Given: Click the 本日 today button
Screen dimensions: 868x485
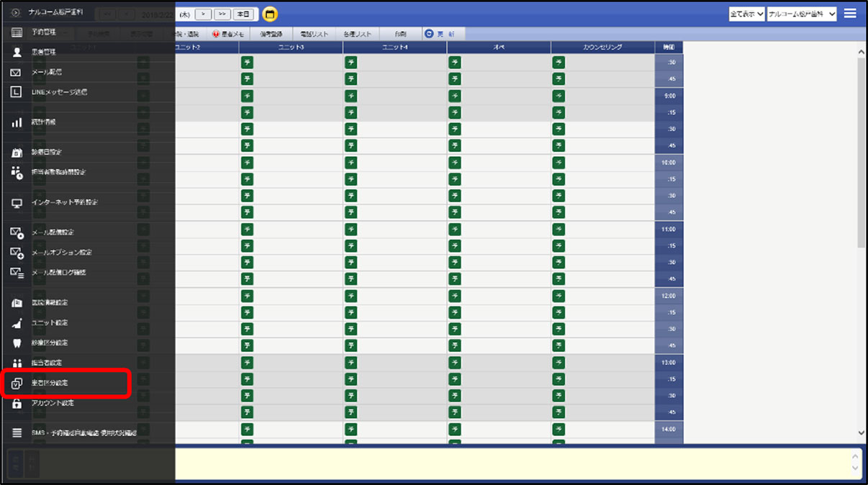Looking at the screenshot, I should point(244,14).
